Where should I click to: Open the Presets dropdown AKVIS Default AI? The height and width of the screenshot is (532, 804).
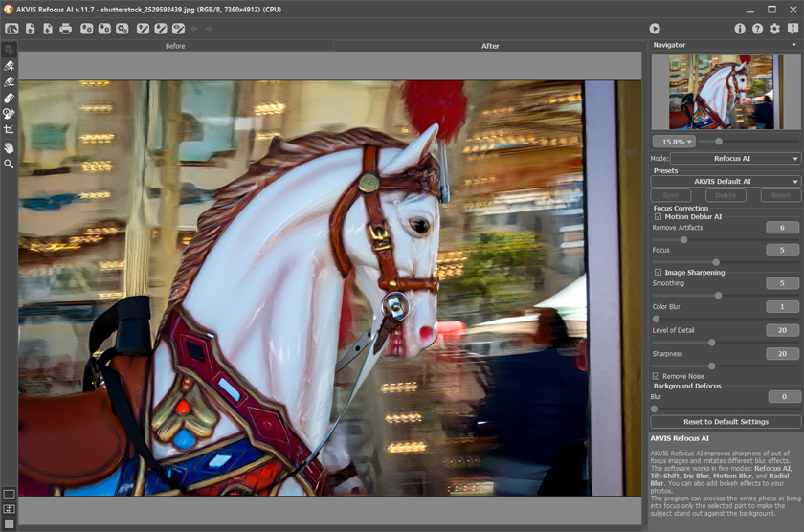coord(726,182)
